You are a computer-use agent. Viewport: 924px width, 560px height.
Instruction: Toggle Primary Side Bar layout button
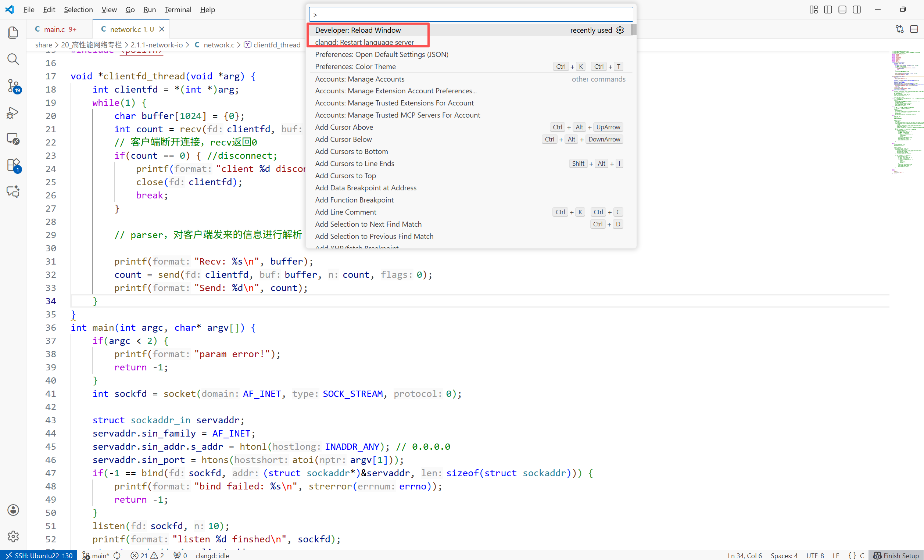point(828,10)
